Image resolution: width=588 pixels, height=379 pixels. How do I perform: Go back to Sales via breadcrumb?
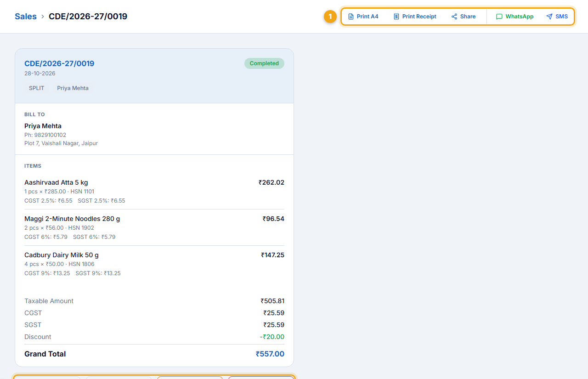tap(26, 17)
